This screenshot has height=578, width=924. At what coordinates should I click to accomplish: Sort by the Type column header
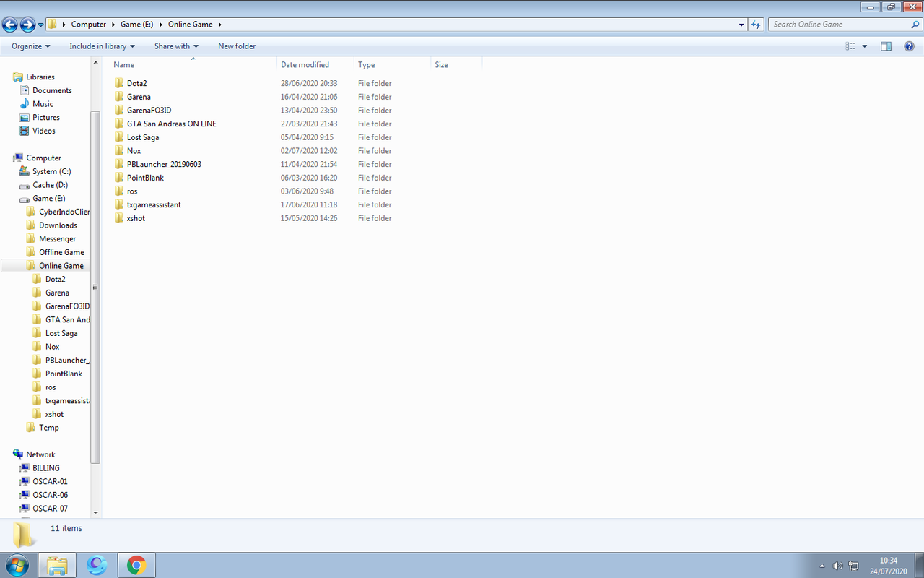click(x=392, y=65)
